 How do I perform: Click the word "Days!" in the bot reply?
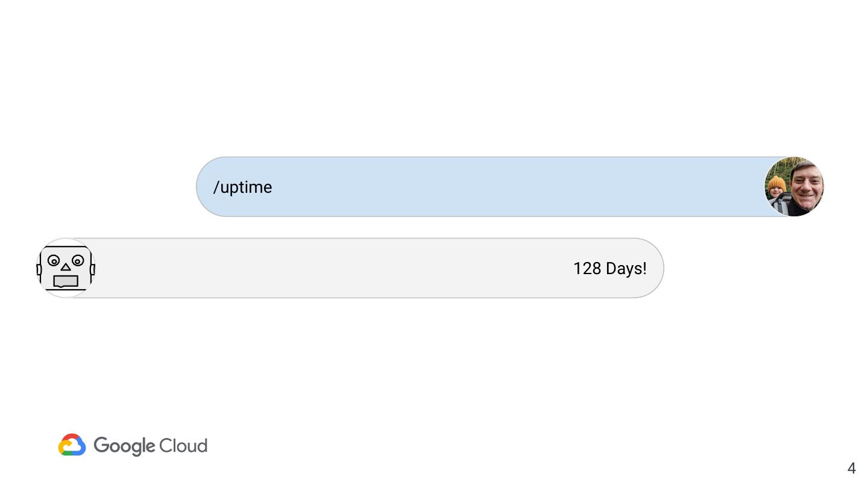click(x=626, y=269)
